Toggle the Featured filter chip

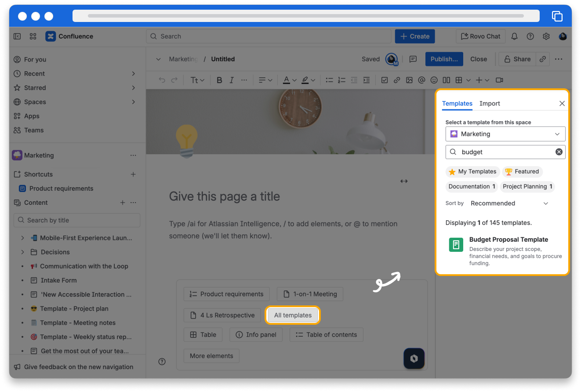522,171
